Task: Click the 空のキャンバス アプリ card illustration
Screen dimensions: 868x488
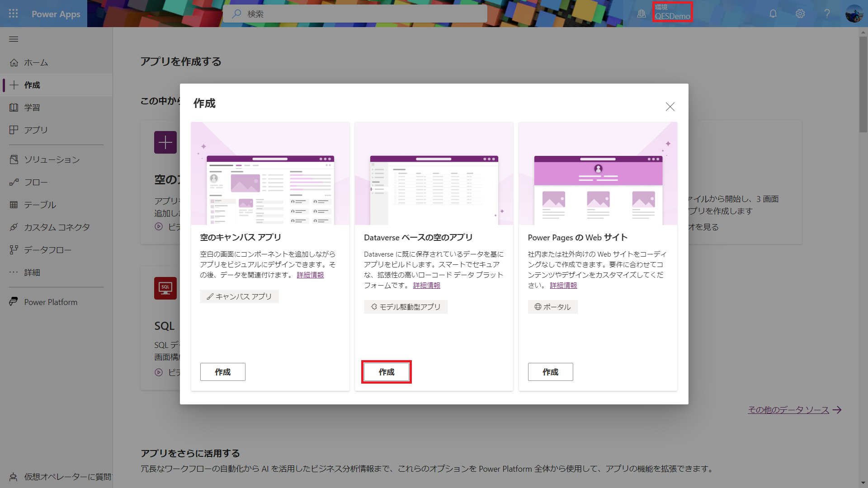Action: tap(270, 173)
